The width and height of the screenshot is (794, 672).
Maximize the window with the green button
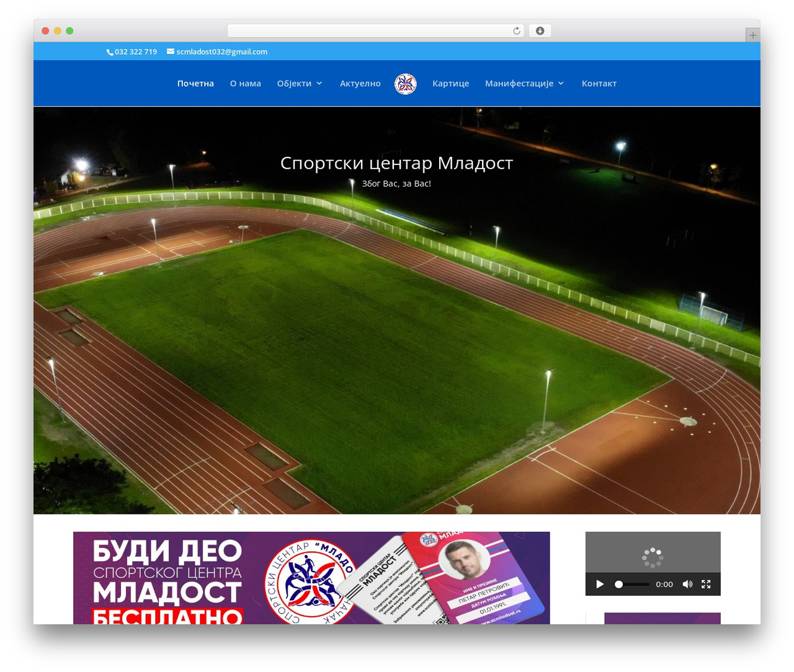tap(69, 31)
